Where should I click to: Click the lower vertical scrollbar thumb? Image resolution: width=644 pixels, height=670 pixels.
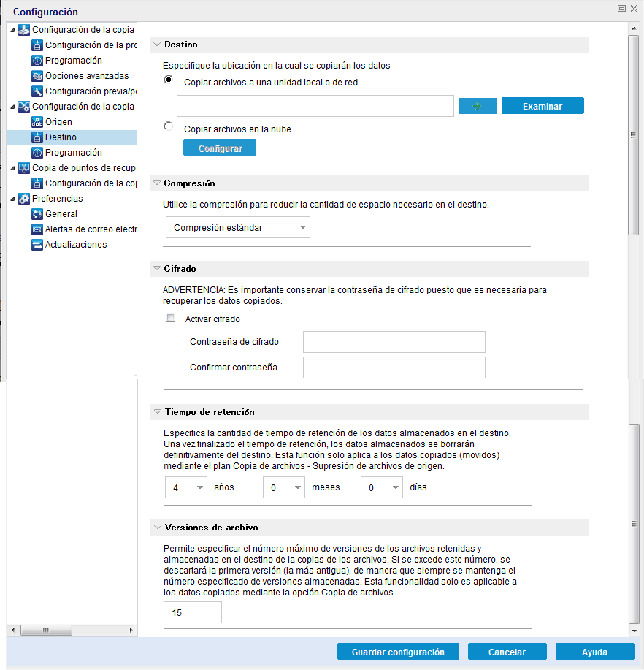point(635,524)
